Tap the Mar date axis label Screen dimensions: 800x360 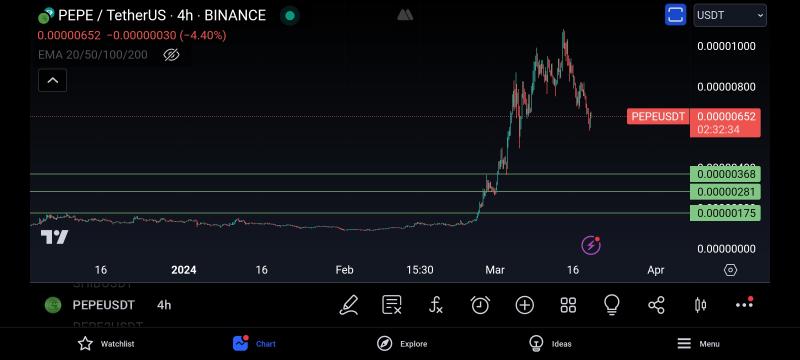click(x=495, y=270)
